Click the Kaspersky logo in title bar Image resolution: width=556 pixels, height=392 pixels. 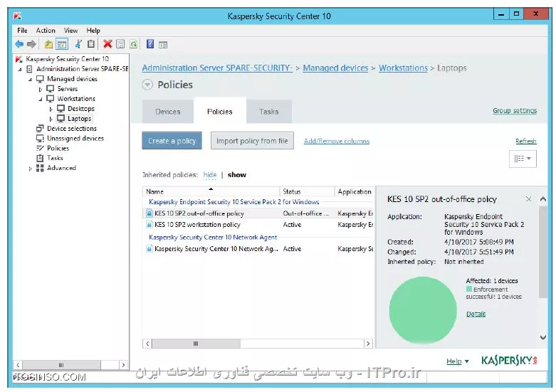pyautogui.click(x=17, y=16)
